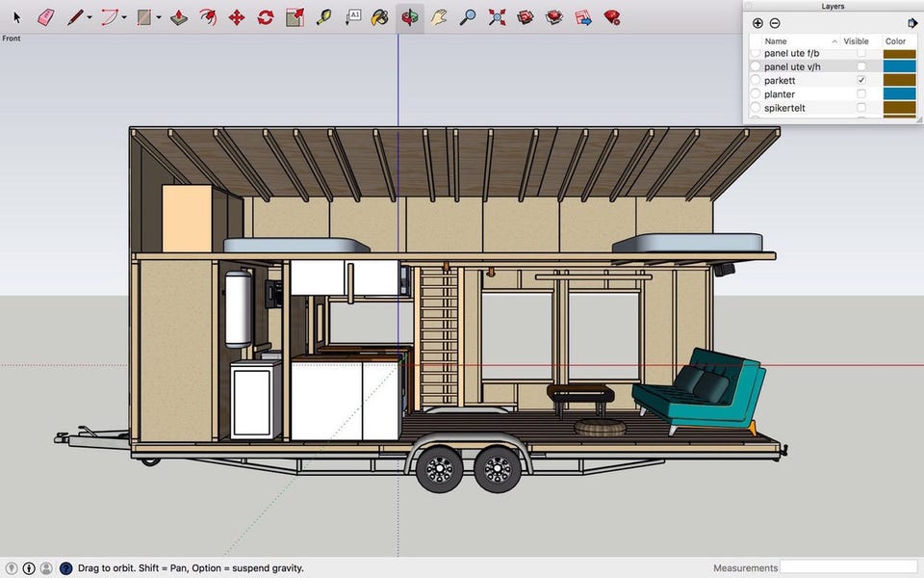This screenshot has height=578, width=924.
Task: Activate the Push/Pull tool
Action: coord(179,17)
